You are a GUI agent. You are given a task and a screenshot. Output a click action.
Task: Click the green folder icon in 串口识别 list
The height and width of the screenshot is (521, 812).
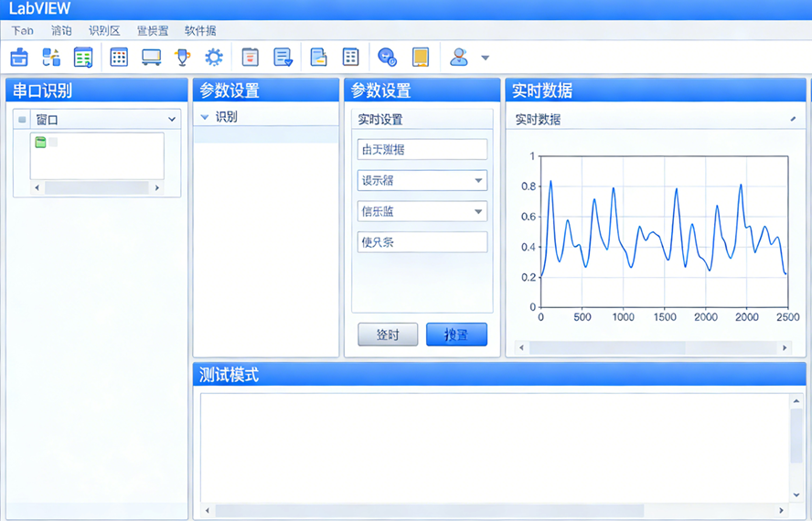(40, 142)
